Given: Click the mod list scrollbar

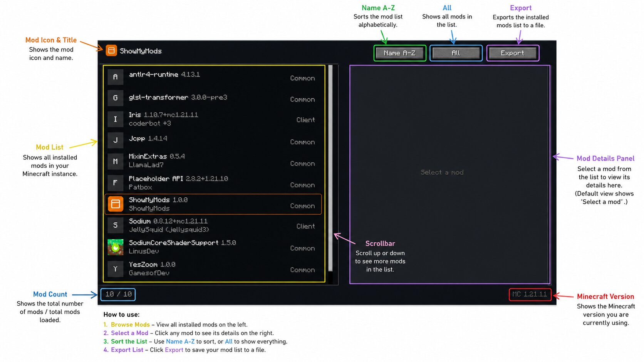Looking at the screenshot, I should point(330,168).
